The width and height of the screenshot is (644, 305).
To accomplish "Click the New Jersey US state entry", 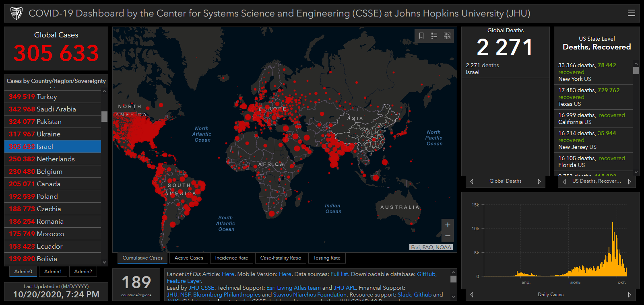I will [x=594, y=140].
